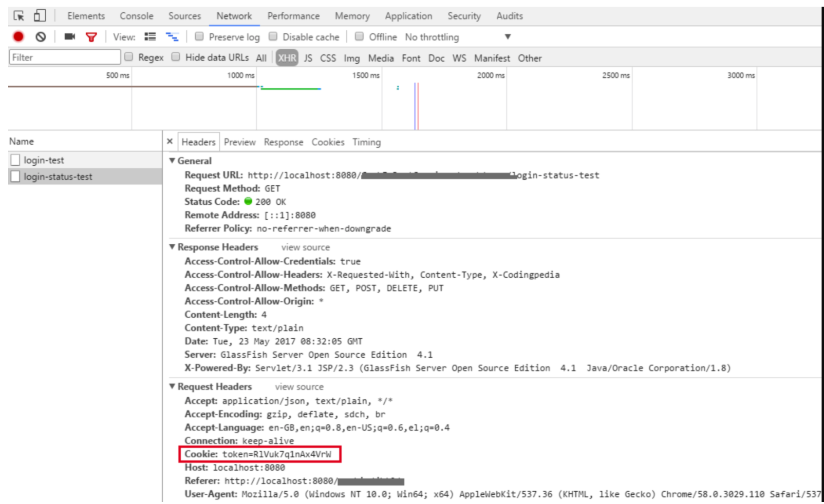Toggle the red filter funnel icon
This screenshot has height=504, width=824.
91,37
